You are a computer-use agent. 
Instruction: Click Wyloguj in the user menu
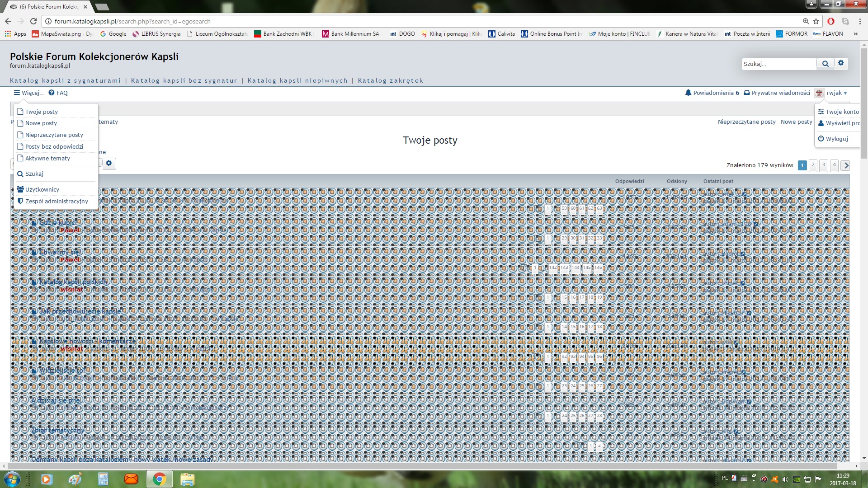tap(837, 139)
